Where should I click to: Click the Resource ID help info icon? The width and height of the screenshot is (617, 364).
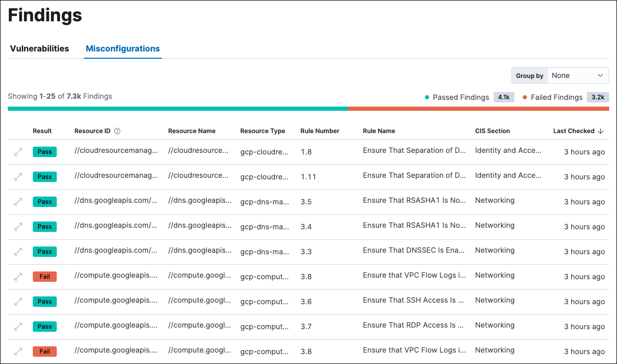pos(117,131)
